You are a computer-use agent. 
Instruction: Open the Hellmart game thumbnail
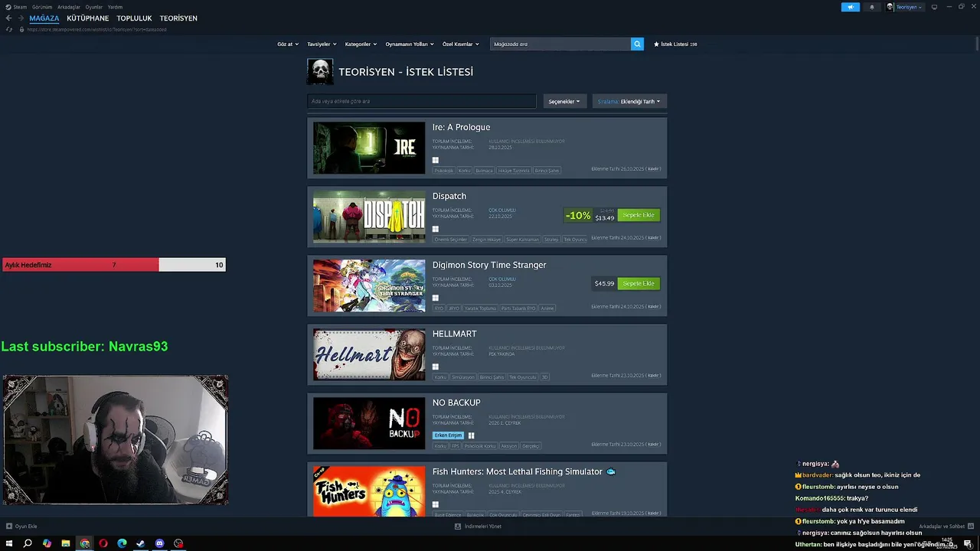pyautogui.click(x=369, y=354)
